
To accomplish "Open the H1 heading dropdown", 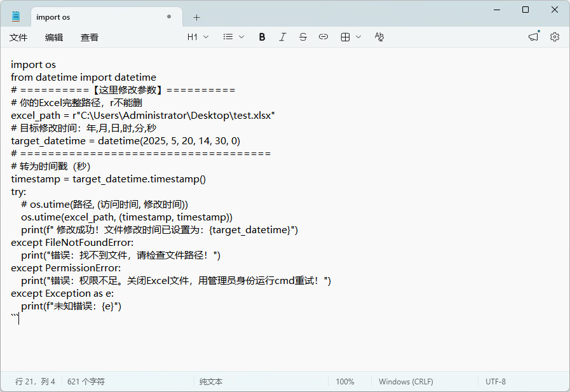I will [198, 37].
